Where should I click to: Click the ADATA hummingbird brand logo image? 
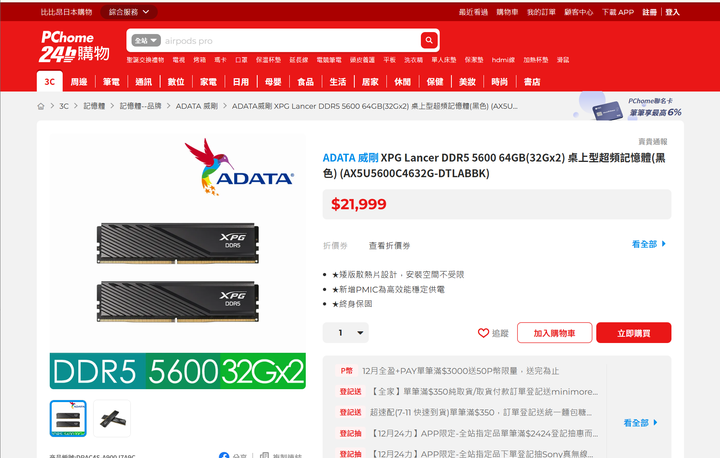[239, 167]
